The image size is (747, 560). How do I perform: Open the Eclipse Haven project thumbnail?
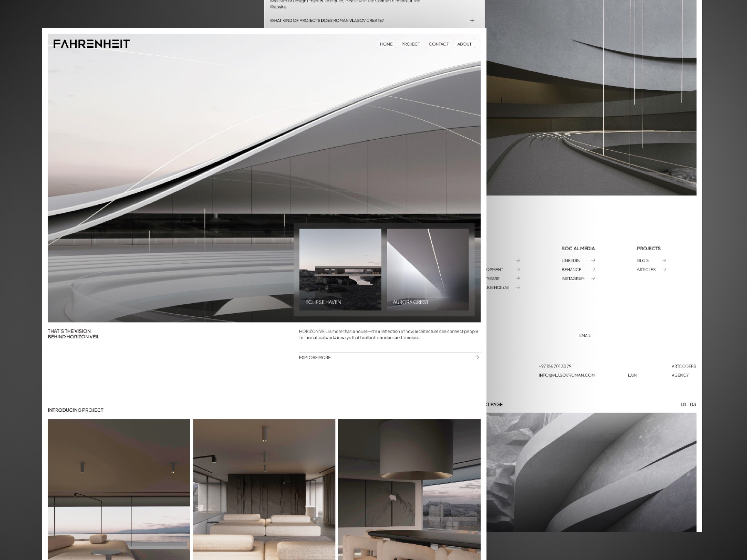[x=340, y=269]
